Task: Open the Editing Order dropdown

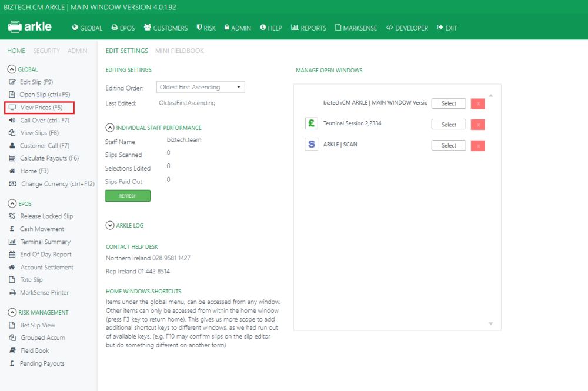Action: [x=200, y=87]
